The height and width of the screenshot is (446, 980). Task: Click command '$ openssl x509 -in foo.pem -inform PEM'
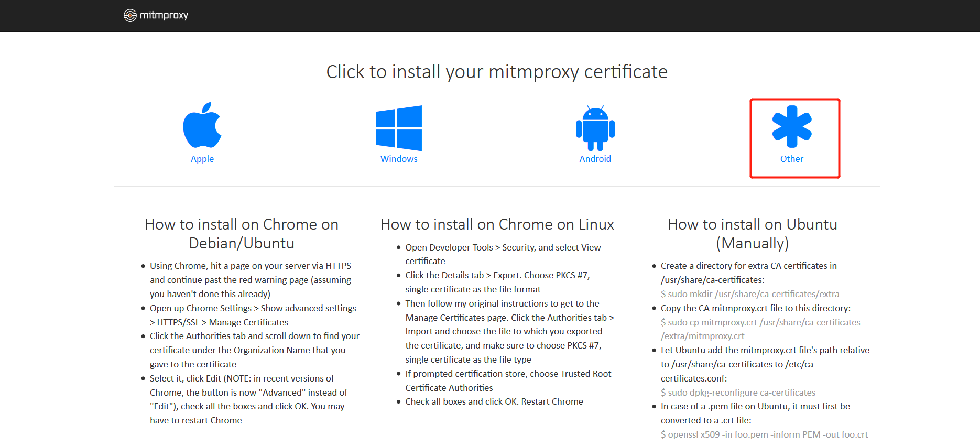(741, 434)
